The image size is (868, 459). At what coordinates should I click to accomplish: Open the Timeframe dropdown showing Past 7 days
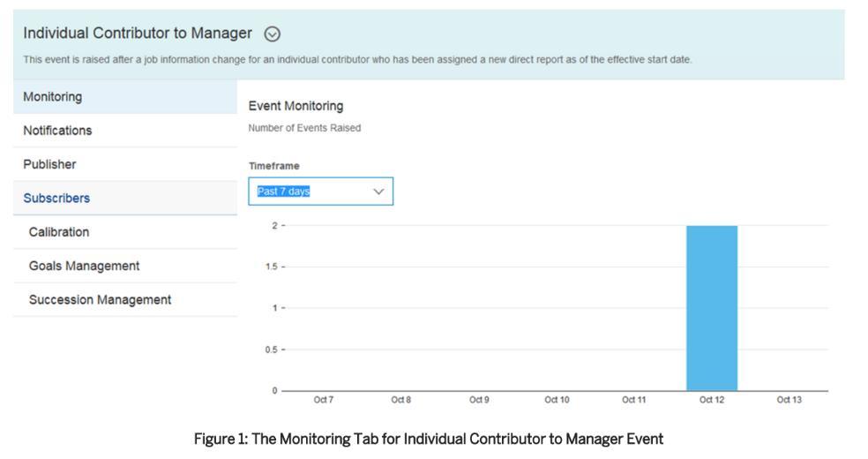pyautogui.click(x=320, y=191)
